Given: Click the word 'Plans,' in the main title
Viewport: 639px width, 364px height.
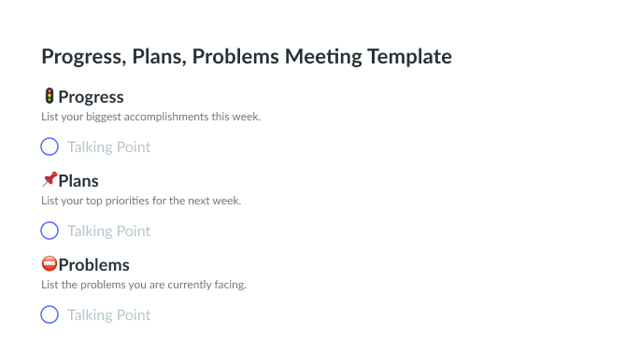Looking at the screenshot, I should point(160,56).
